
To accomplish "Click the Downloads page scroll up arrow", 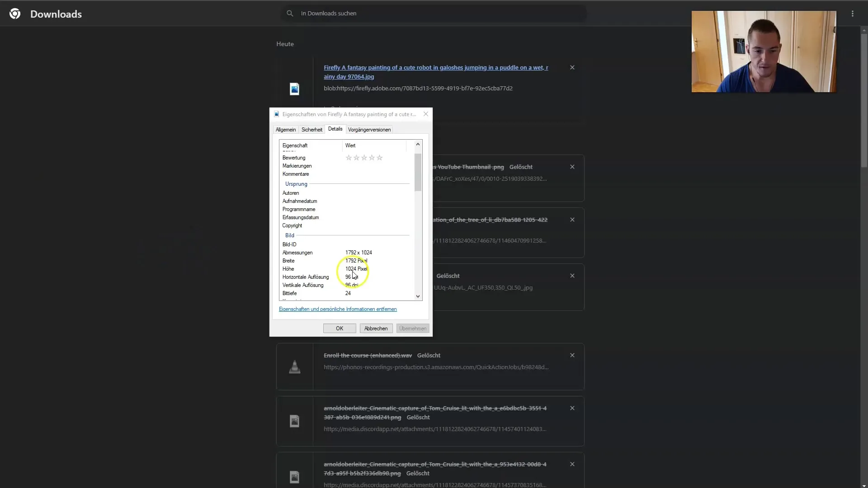I will 864,30.
